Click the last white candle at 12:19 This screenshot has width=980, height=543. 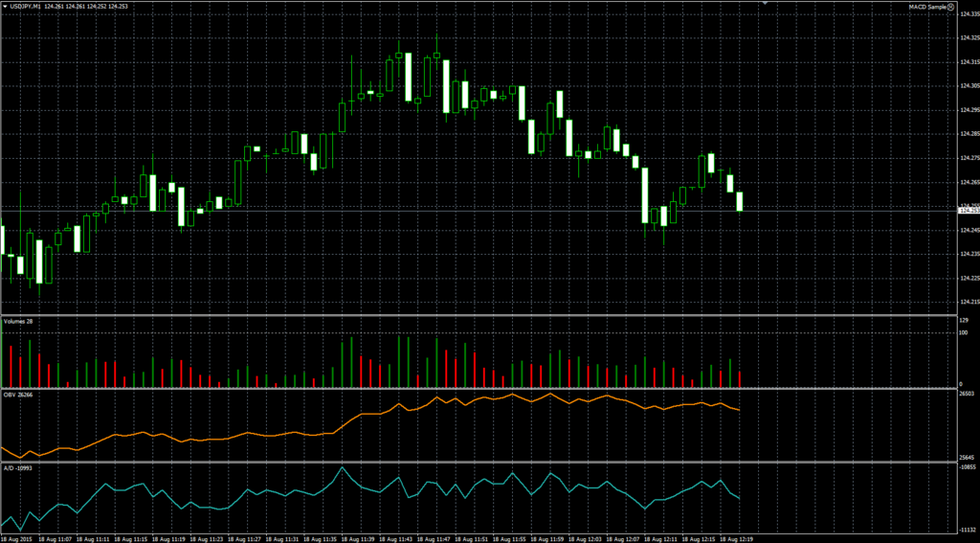click(740, 201)
